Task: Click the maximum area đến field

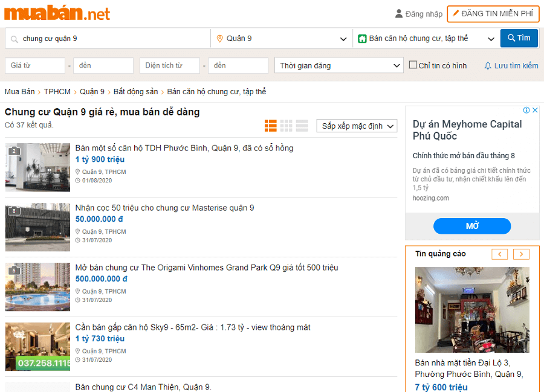Action: (x=238, y=65)
